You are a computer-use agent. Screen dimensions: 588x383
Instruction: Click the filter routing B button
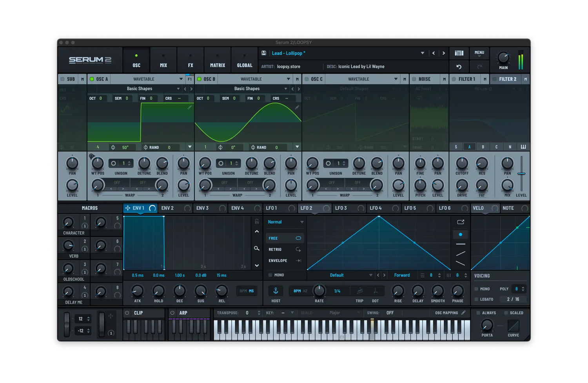pos(483,147)
